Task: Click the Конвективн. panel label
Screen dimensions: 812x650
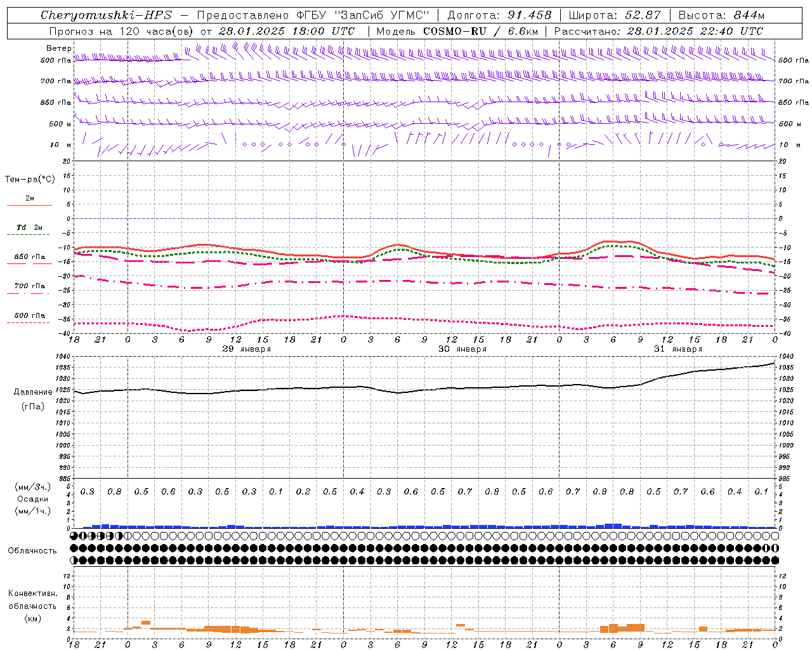Action: click(x=33, y=594)
